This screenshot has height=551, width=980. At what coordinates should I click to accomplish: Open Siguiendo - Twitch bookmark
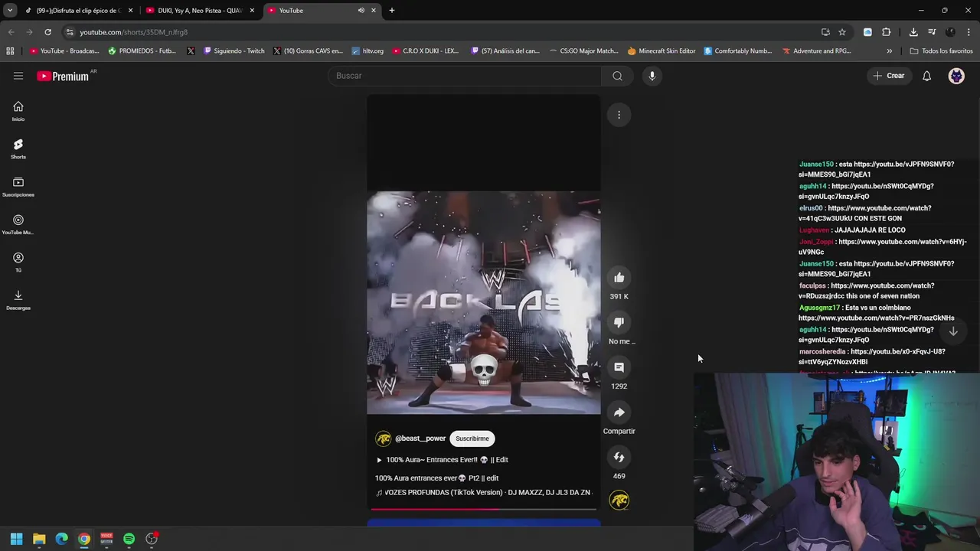coord(234,51)
